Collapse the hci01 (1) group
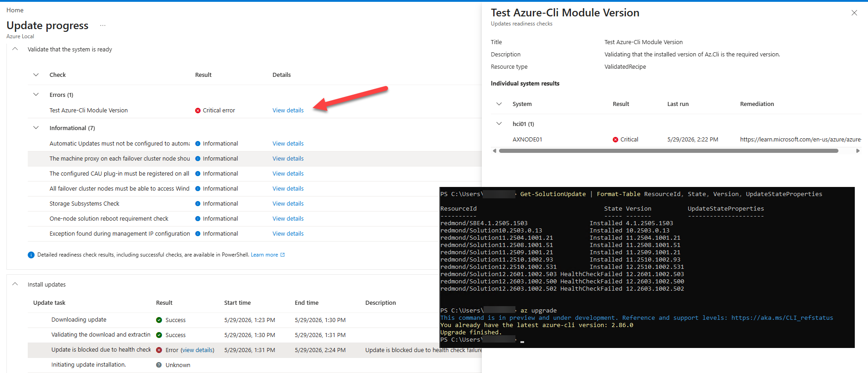 [499, 124]
